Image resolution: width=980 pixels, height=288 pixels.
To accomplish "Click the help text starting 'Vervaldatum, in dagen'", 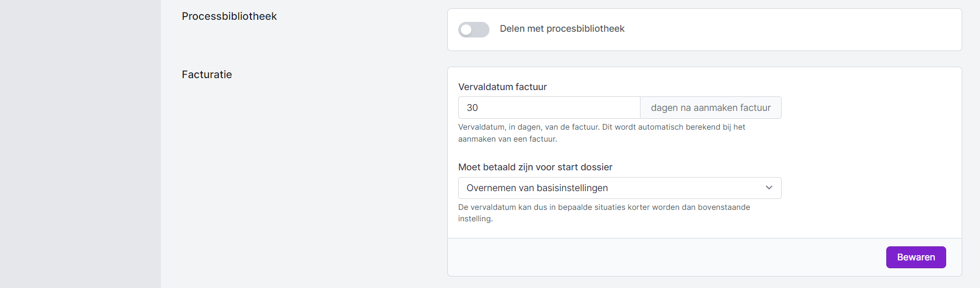I will coord(601,127).
